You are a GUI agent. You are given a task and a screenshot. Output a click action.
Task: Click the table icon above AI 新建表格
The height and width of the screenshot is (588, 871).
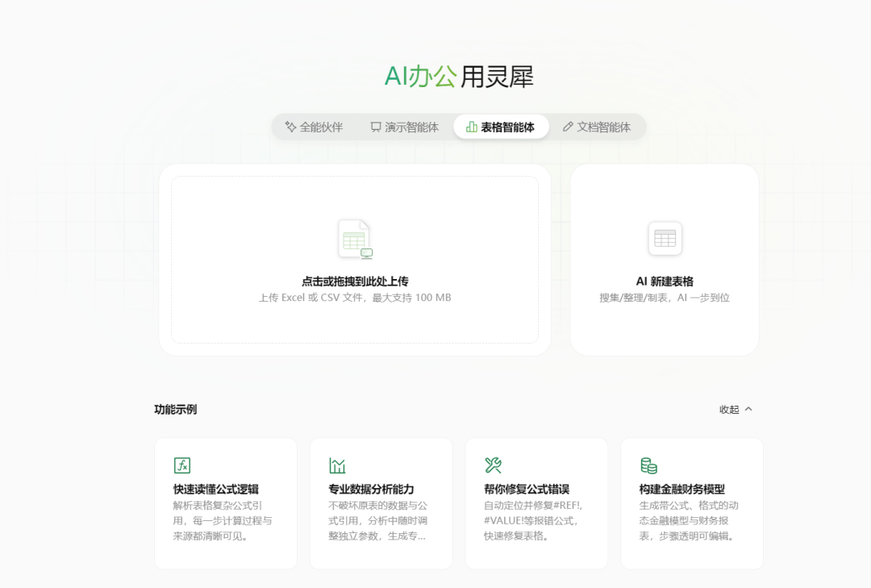pyautogui.click(x=665, y=239)
